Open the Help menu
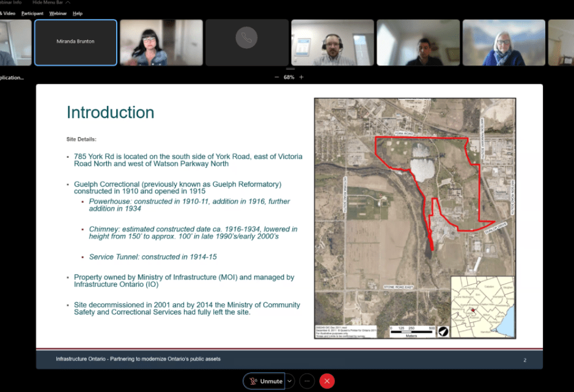This screenshot has width=574, height=392. coord(78,13)
